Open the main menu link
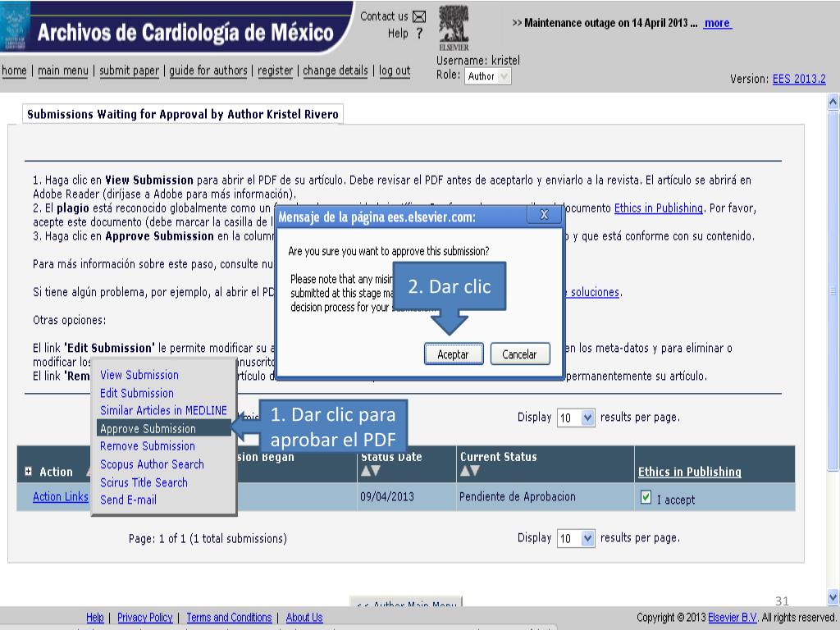Viewport: 840px width, 630px height. [x=62, y=71]
